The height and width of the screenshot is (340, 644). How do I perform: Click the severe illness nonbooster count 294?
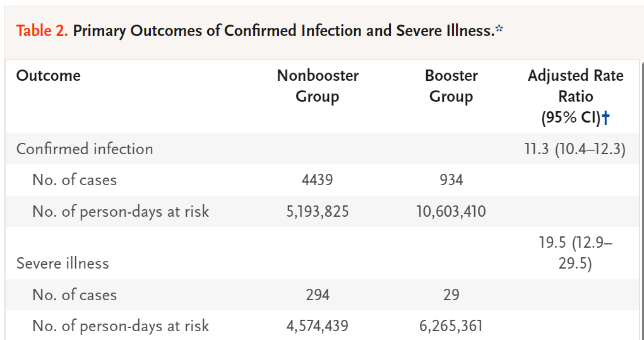[317, 295]
